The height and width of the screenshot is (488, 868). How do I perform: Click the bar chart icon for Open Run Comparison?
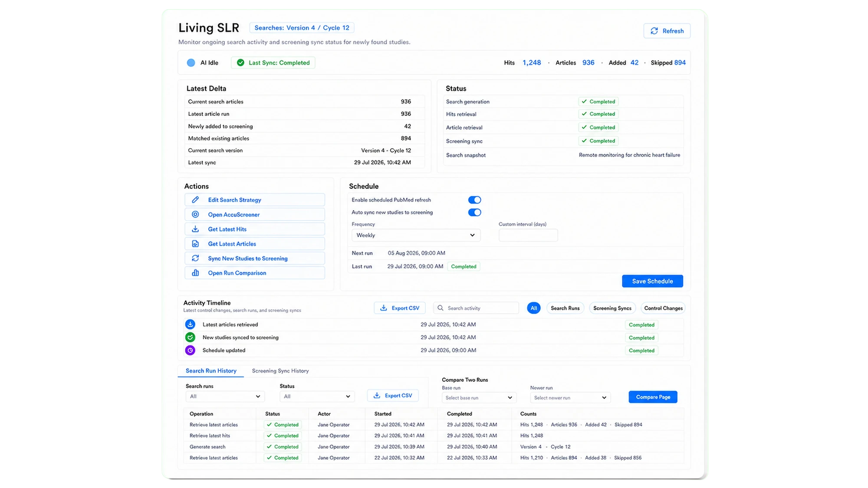point(195,273)
